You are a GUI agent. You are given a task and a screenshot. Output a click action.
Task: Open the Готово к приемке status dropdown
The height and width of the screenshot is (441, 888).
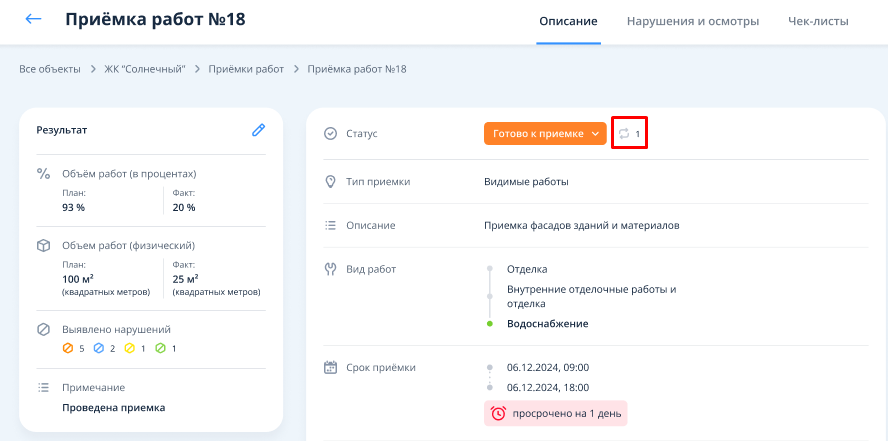(545, 134)
